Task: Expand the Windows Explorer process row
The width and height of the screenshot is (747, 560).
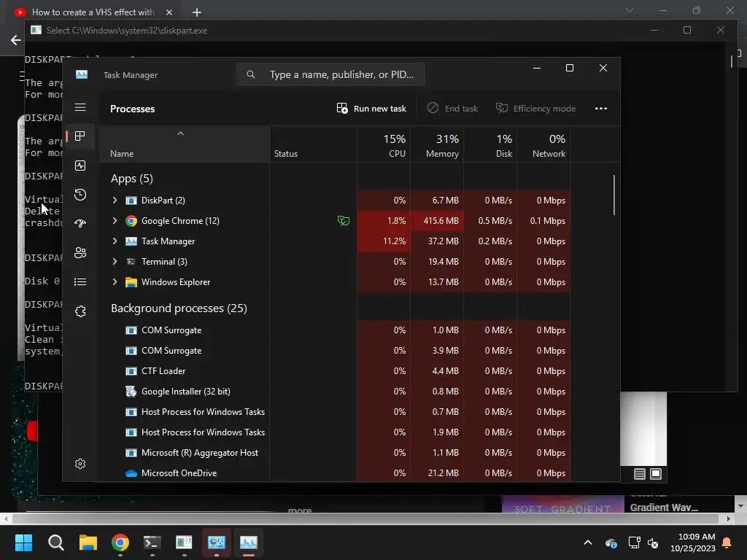Action: [115, 282]
